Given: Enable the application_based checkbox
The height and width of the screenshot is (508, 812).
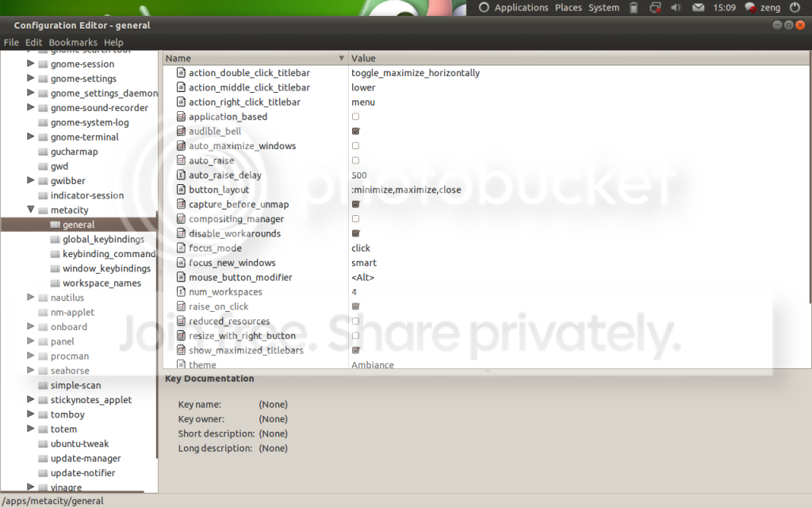Looking at the screenshot, I should [x=355, y=117].
